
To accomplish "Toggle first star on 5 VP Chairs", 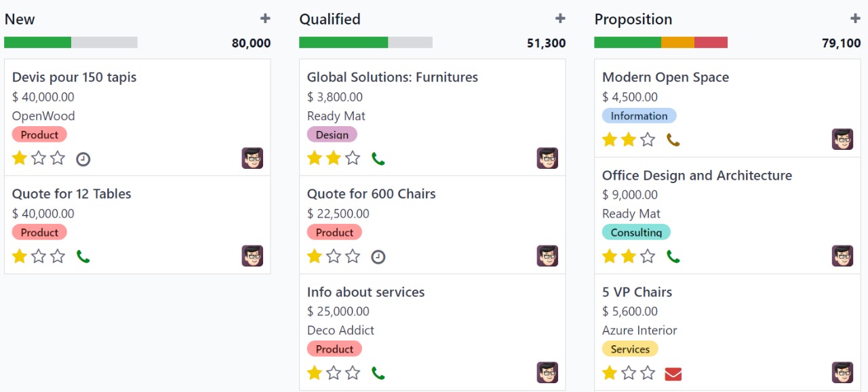I will click(610, 373).
